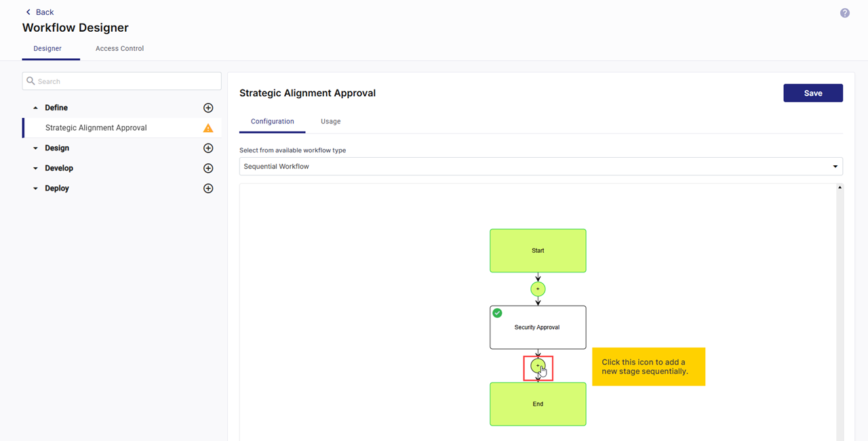Click the Strategic Alignment Approval panel title
Screen dimensions: 868x441
point(307,93)
